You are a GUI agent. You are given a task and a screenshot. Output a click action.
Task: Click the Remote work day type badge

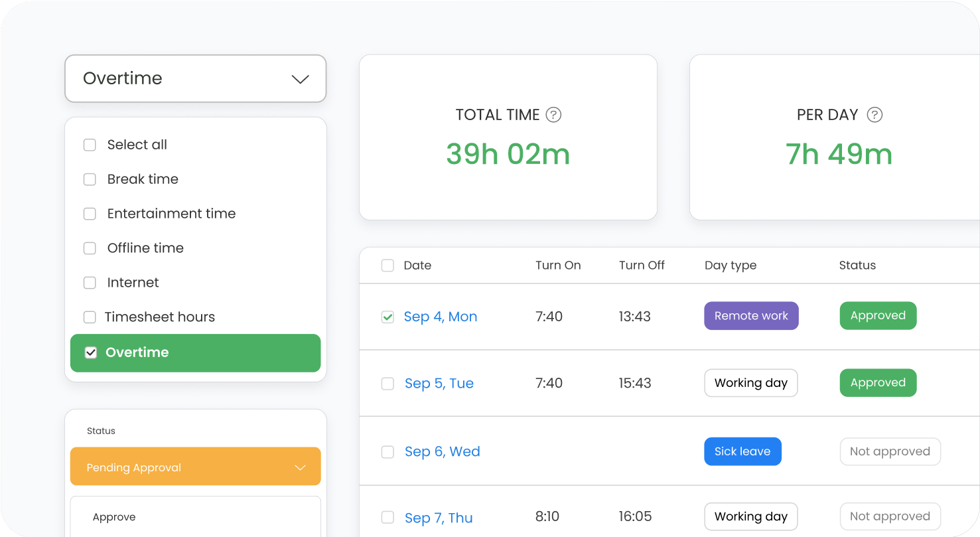tap(751, 316)
